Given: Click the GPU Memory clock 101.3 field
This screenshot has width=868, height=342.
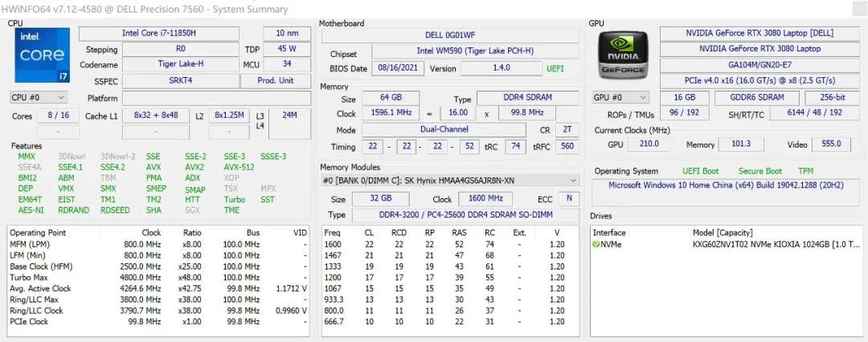Looking at the screenshot, I should [741, 145].
